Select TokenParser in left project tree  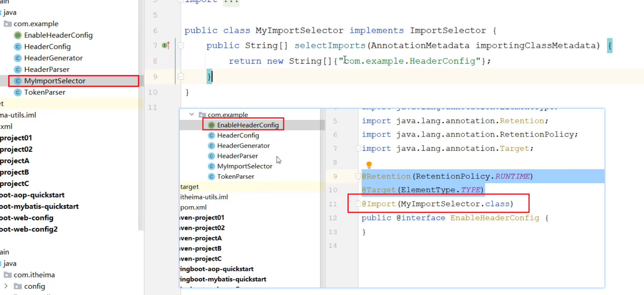(x=45, y=93)
